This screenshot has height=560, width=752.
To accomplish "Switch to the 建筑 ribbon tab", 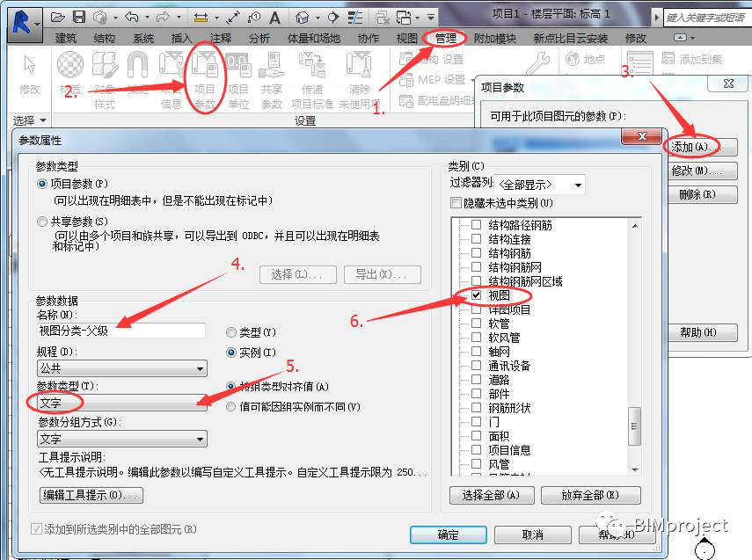I will [x=66, y=39].
